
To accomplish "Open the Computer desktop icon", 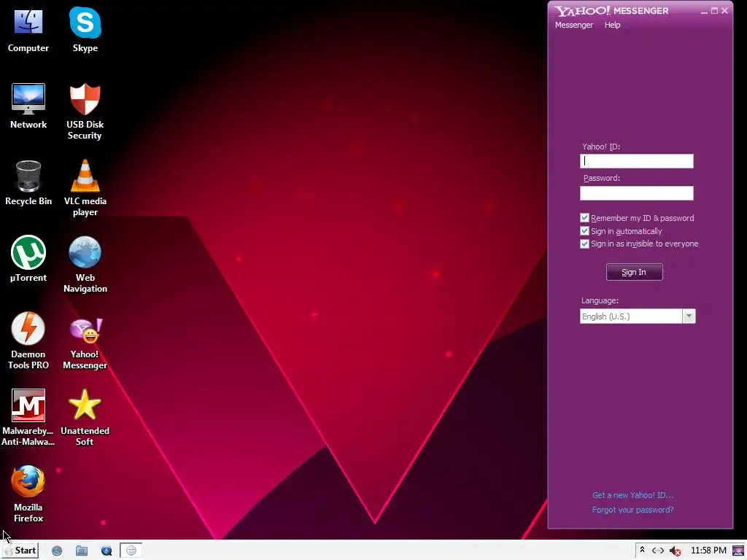I will pyautogui.click(x=28, y=29).
